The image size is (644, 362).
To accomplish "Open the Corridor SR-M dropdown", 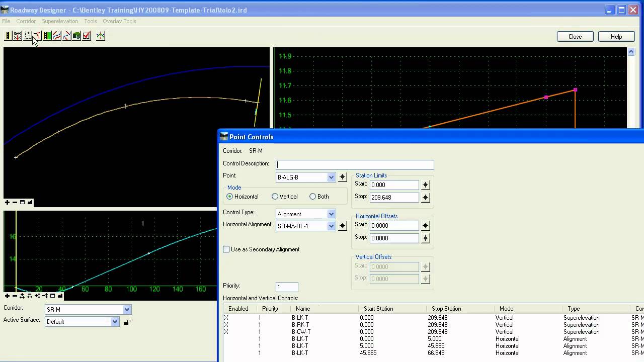I will [127, 310].
